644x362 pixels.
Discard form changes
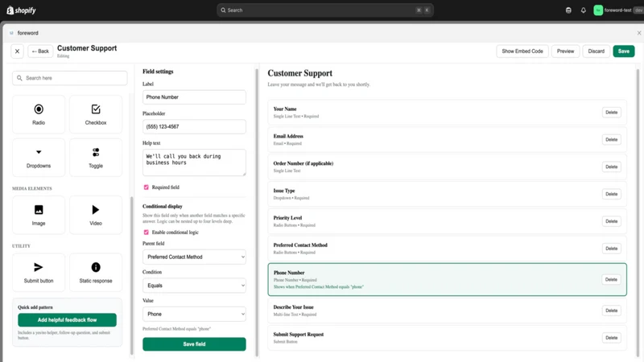[x=596, y=51]
